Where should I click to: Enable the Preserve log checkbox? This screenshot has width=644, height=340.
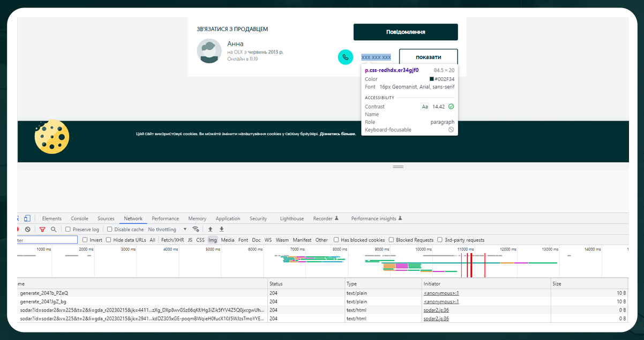point(68,229)
